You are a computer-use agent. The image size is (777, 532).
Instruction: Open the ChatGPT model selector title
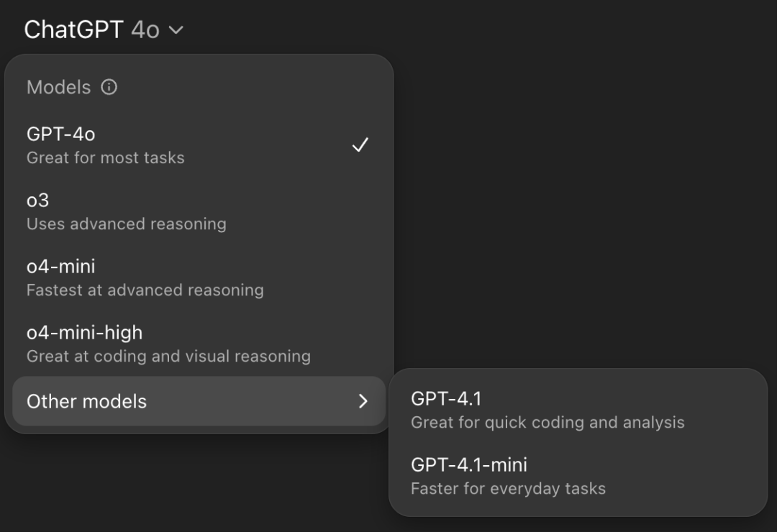pyautogui.click(x=75, y=29)
